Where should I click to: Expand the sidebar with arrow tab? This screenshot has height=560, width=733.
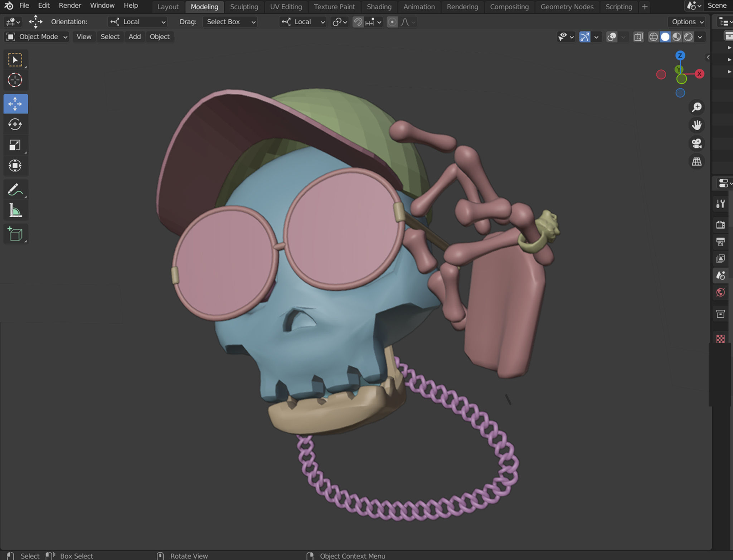[708, 57]
